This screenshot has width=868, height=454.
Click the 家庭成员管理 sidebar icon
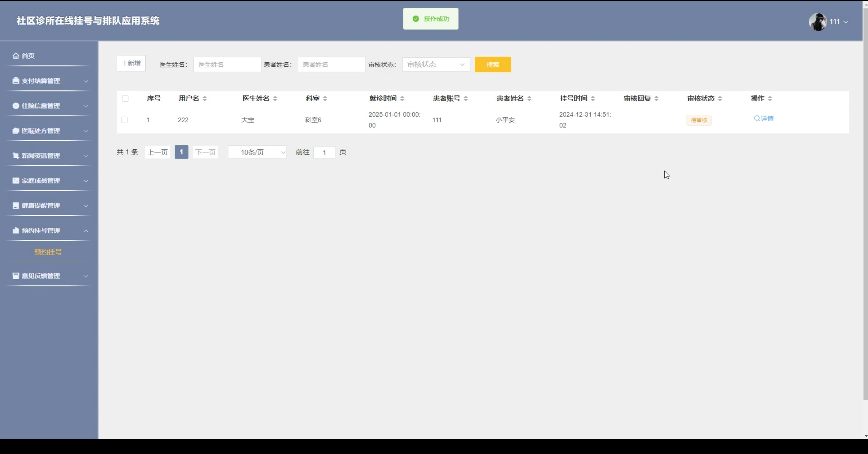coord(16,181)
